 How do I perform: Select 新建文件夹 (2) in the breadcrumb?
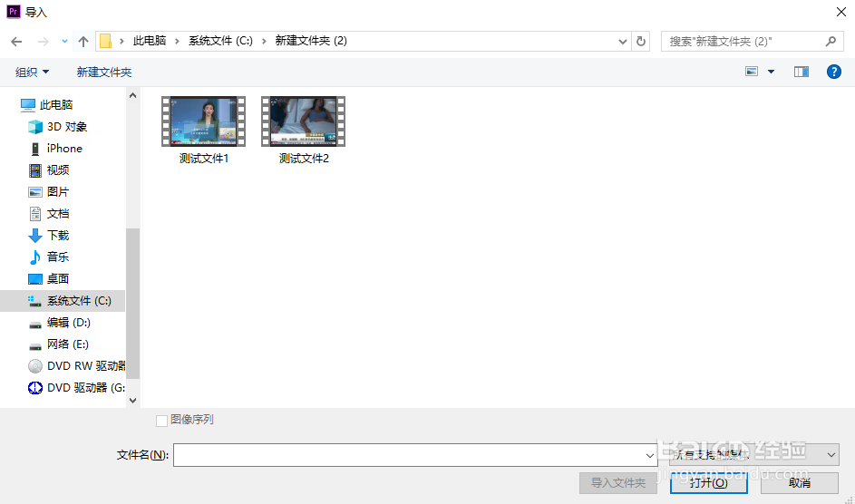pos(311,41)
